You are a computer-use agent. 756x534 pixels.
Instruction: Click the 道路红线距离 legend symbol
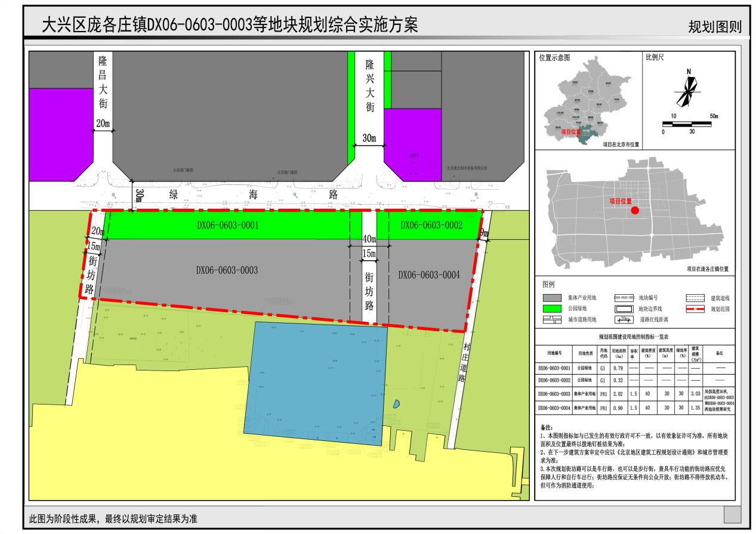tap(624, 320)
